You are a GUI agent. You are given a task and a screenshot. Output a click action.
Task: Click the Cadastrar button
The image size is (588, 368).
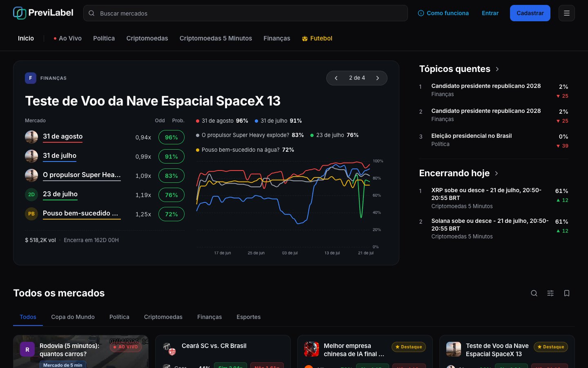point(530,13)
